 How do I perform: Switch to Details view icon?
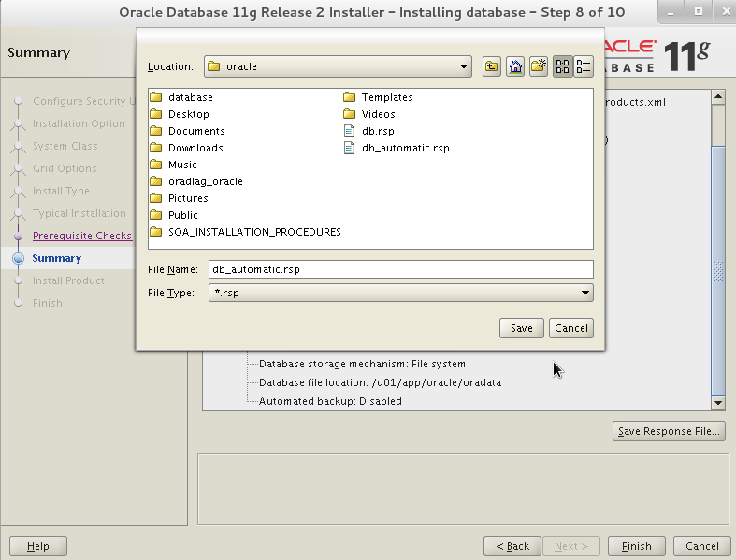point(584,66)
